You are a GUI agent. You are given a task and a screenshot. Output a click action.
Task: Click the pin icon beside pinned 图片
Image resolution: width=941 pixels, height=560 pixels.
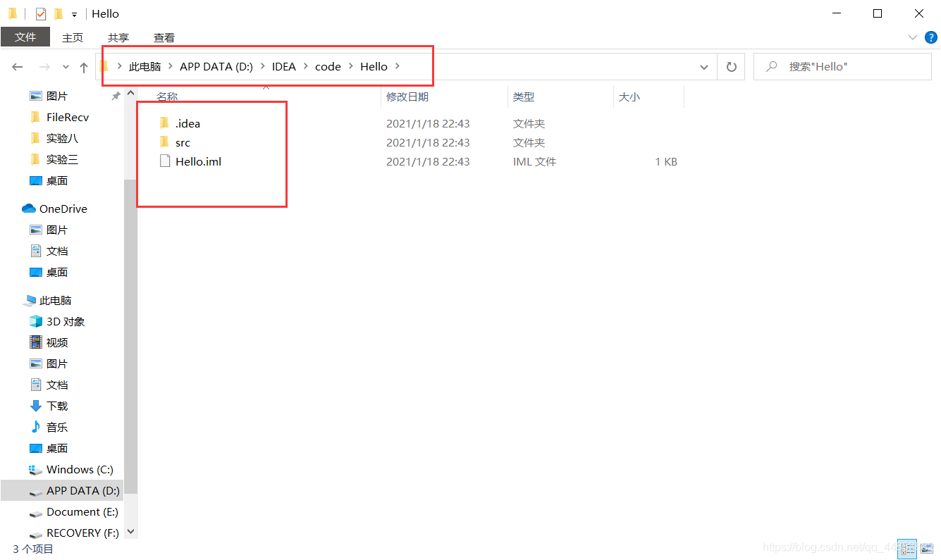tap(116, 96)
